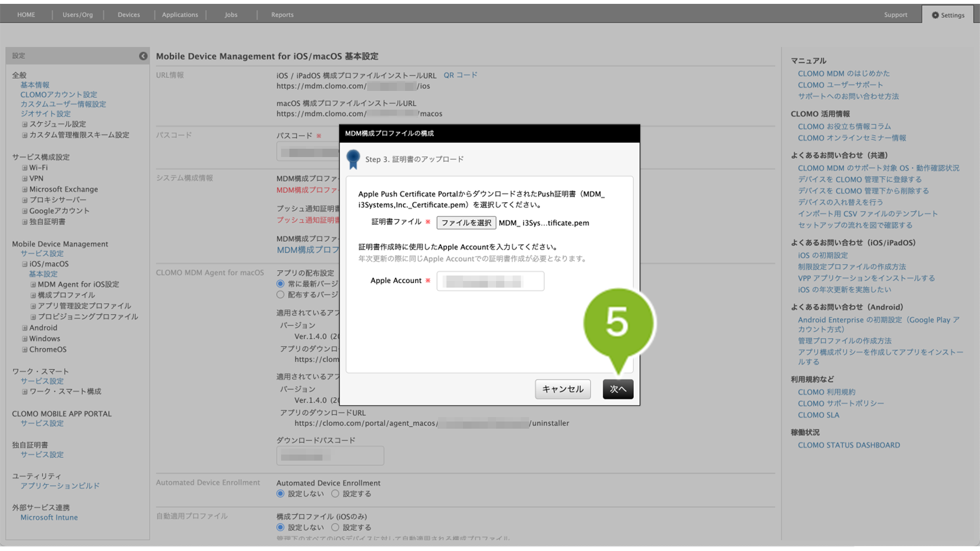Image resolution: width=980 pixels, height=551 pixels.
Task: Open Microsoft Intune link
Action: 49,517
